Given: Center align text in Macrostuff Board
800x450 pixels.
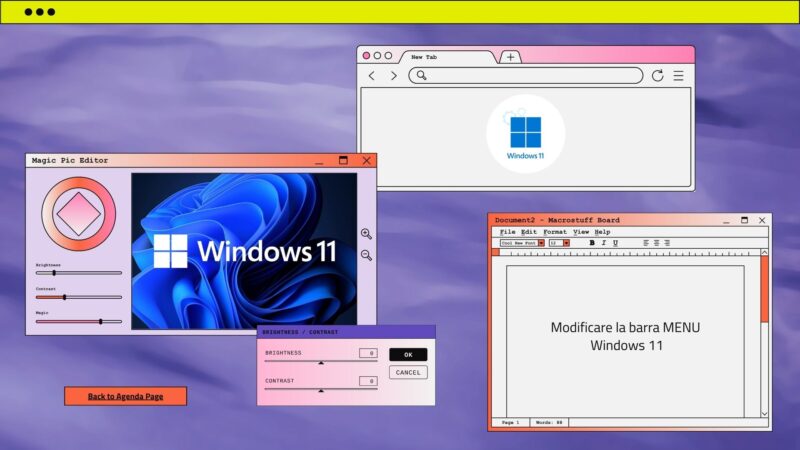Looking at the screenshot, I should coord(657,243).
